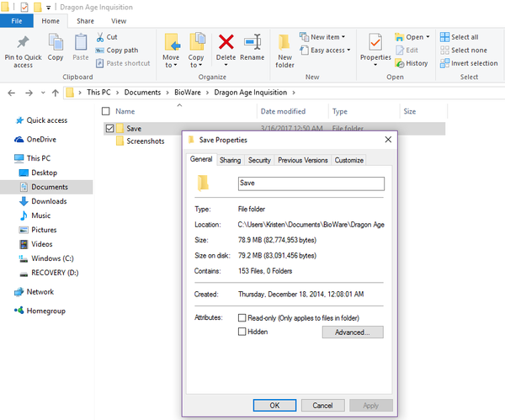Open the Easy access dropdown

click(x=325, y=51)
